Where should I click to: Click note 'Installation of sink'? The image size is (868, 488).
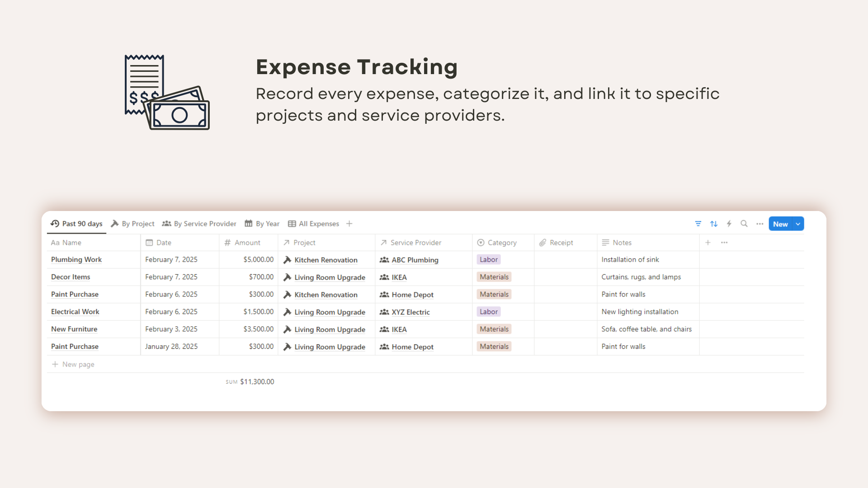tap(630, 259)
